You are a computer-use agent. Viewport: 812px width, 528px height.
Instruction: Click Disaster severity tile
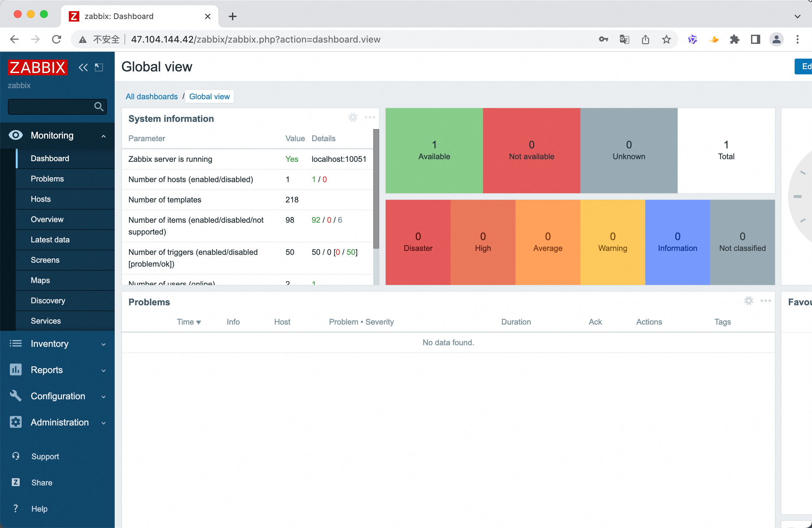point(418,242)
